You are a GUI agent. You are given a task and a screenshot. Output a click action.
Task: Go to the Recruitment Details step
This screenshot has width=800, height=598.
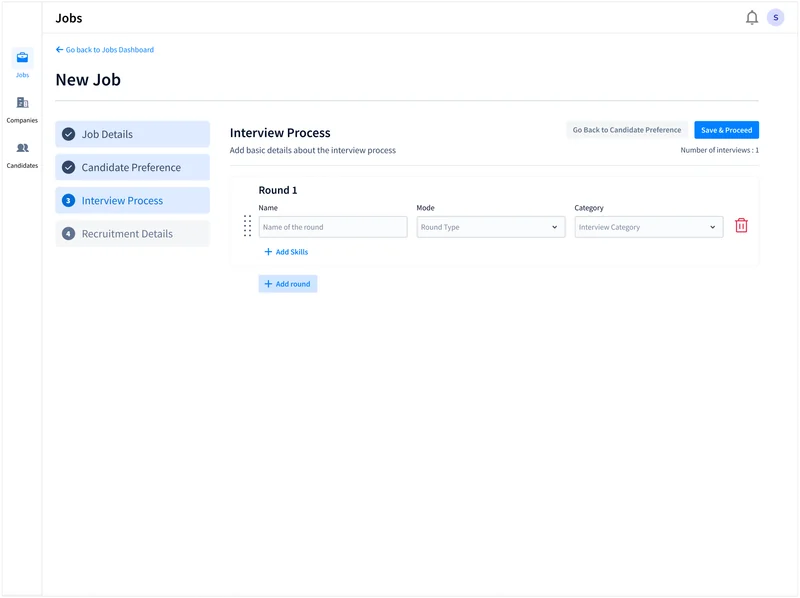click(x=133, y=234)
